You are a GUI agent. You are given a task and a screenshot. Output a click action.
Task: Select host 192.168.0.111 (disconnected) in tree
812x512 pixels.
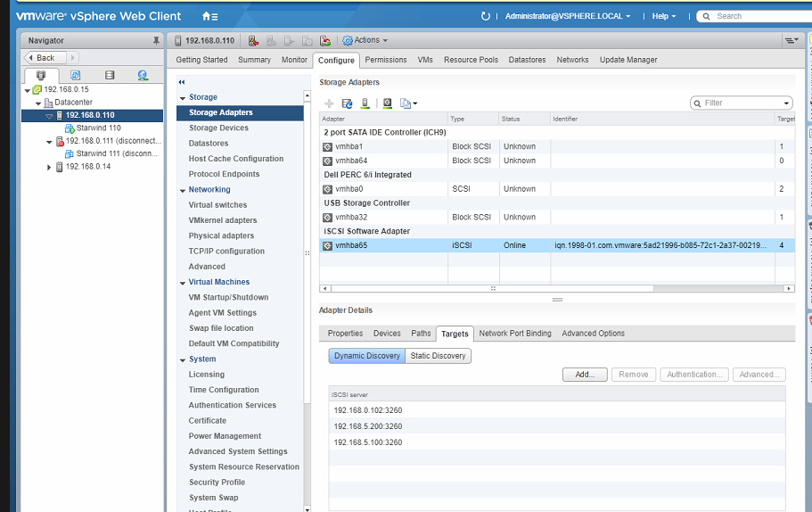point(113,141)
